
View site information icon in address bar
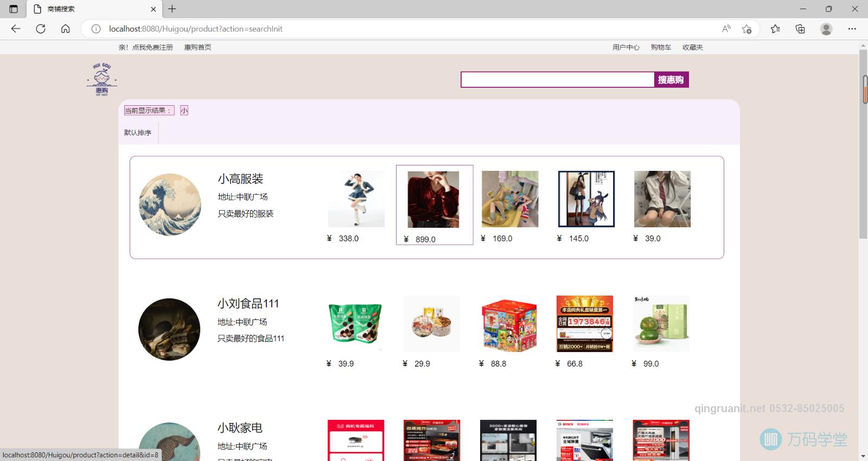pos(96,29)
